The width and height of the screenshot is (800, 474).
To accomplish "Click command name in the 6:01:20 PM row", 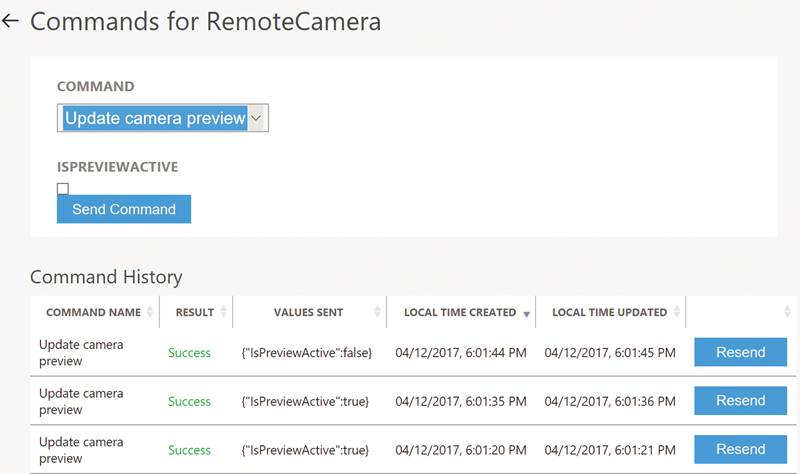I will coord(81,450).
